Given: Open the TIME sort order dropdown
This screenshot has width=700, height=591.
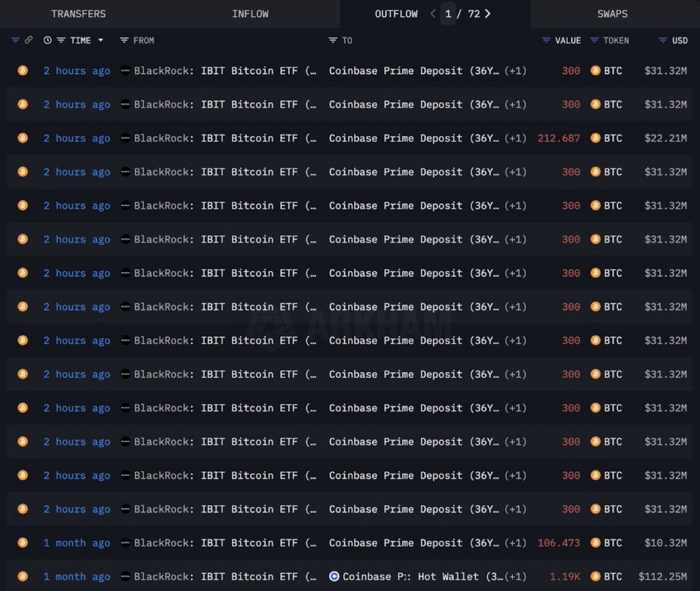Looking at the screenshot, I should click(x=100, y=40).
